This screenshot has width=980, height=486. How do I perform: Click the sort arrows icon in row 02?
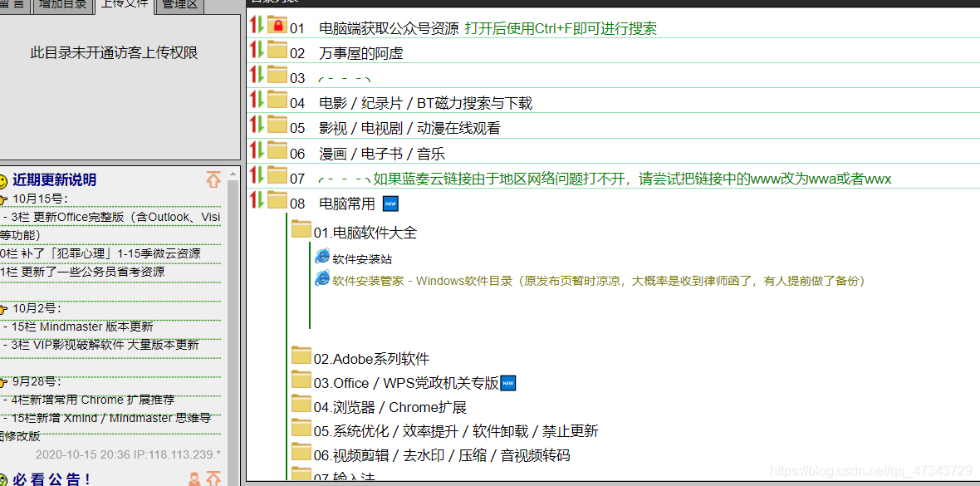(257, 50)
